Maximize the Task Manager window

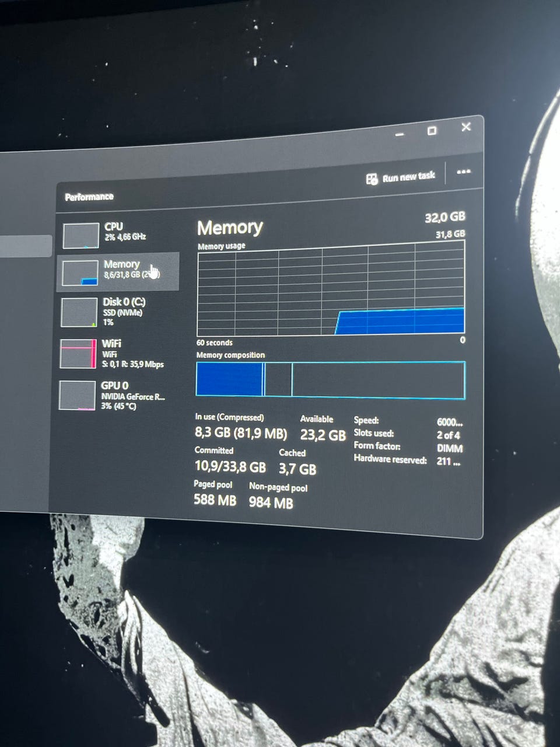point(432,131)
